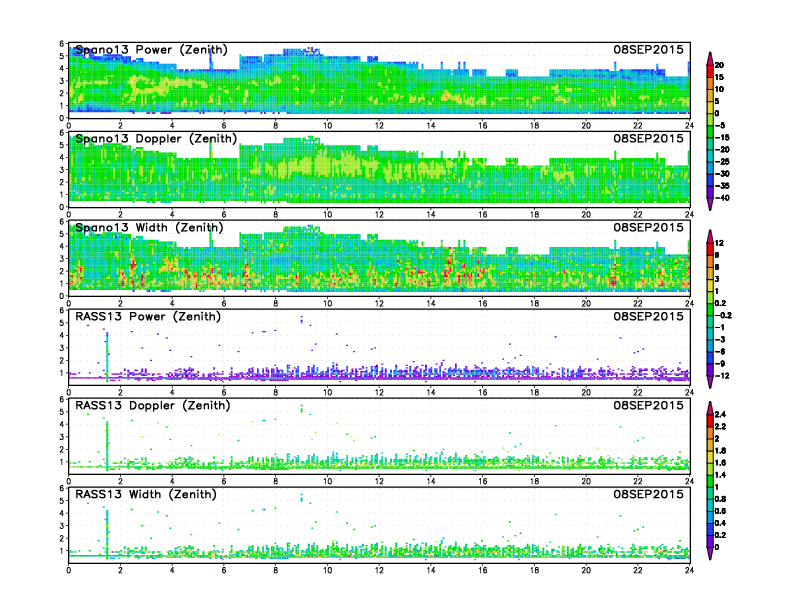Click the '-0.2' label on the middle colorbar
Image resolution: width=792 pixels, height=612 pixels.
coord(723,316)
